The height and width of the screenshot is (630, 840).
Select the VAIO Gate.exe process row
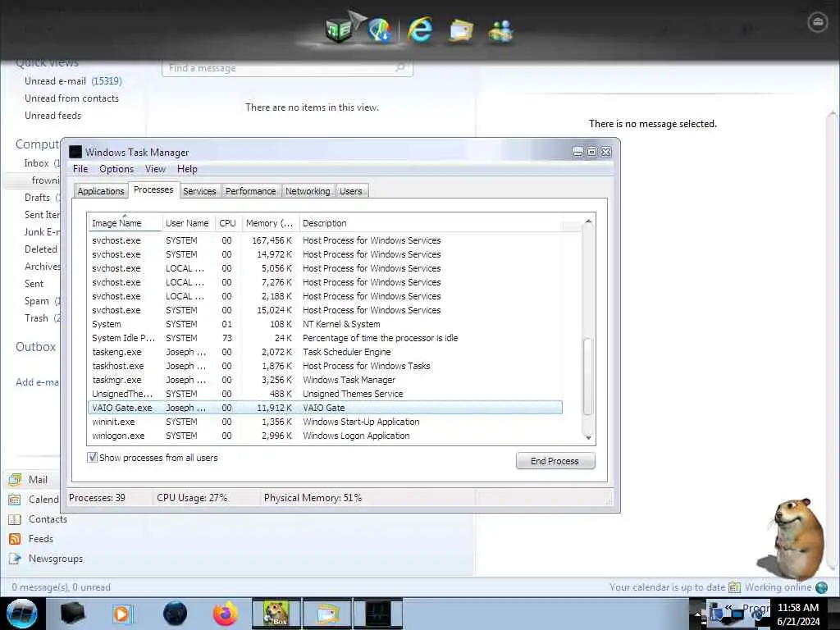coord(325,408)
